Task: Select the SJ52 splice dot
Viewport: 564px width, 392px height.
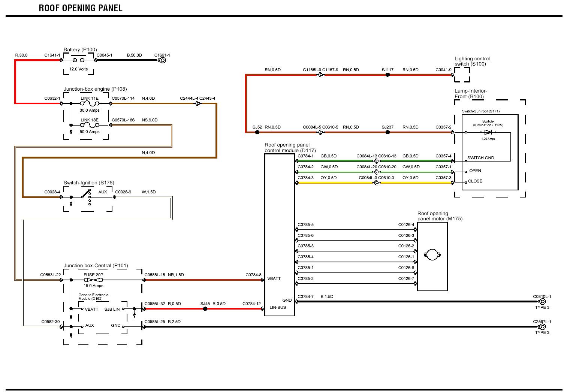Action: click(x=257, y=132)
